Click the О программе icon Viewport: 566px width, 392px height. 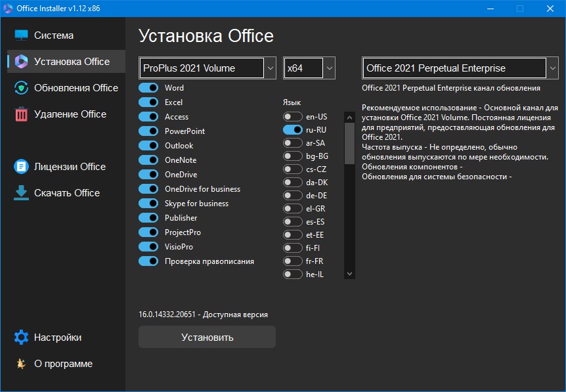[x=21, y=363]
